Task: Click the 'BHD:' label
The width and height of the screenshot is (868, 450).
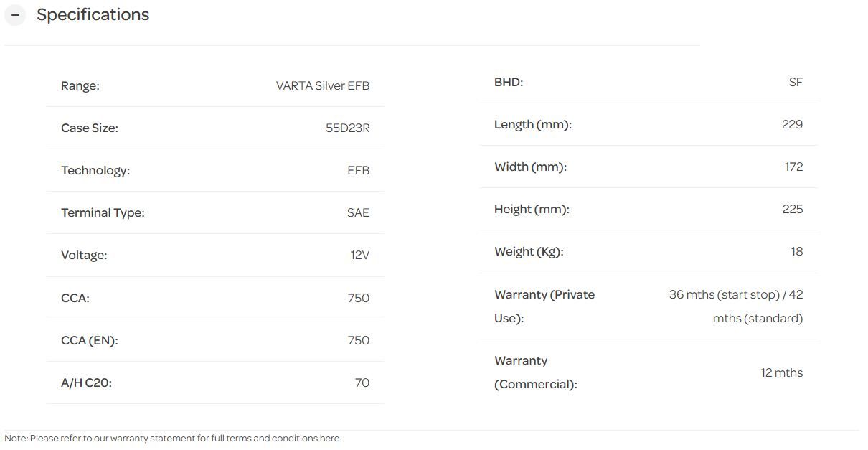Action: 509,83
